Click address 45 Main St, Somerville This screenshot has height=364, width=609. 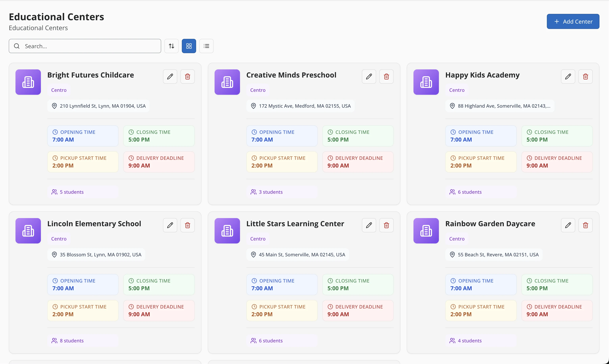point(298,255)
